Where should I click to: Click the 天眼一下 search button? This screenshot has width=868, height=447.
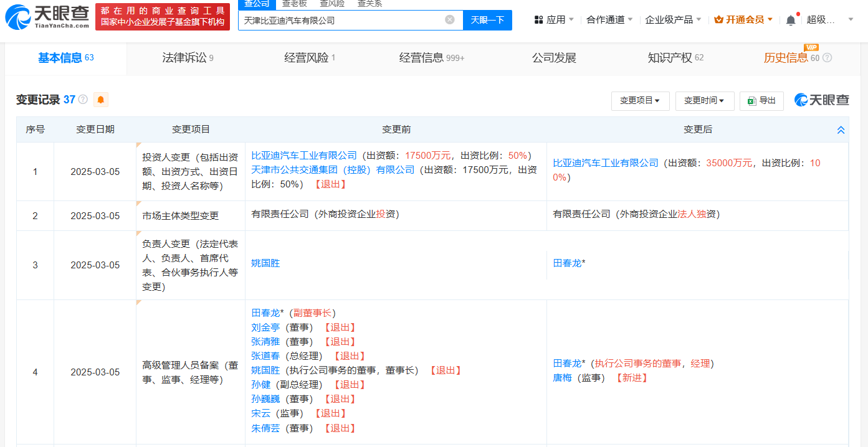pyautogui.click(x=487, y=20)
